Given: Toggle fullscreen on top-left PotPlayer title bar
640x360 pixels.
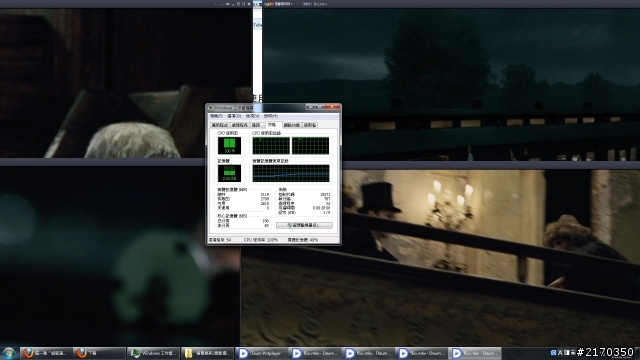Looking at the screenshot, I should click(244, 4).
